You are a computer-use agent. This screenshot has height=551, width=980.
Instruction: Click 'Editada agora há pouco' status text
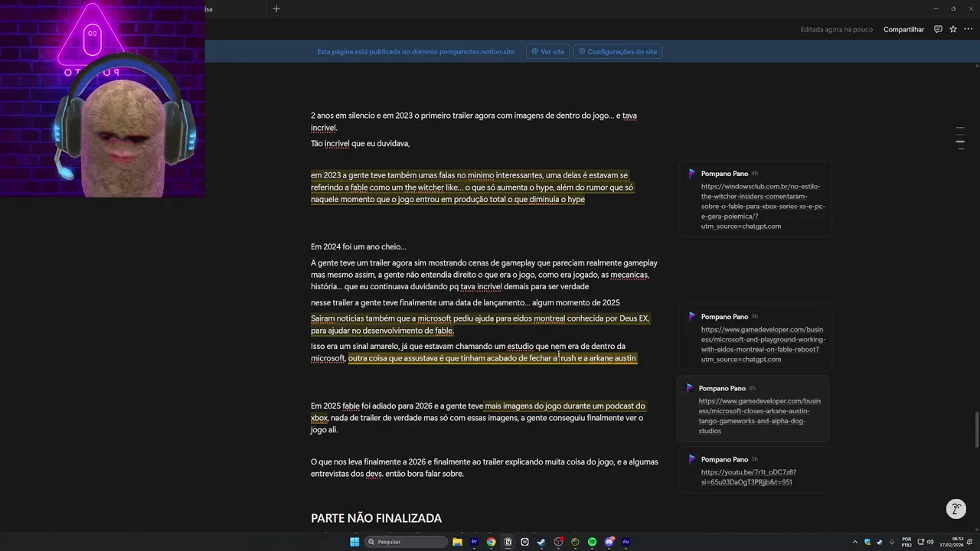point(836,29)
